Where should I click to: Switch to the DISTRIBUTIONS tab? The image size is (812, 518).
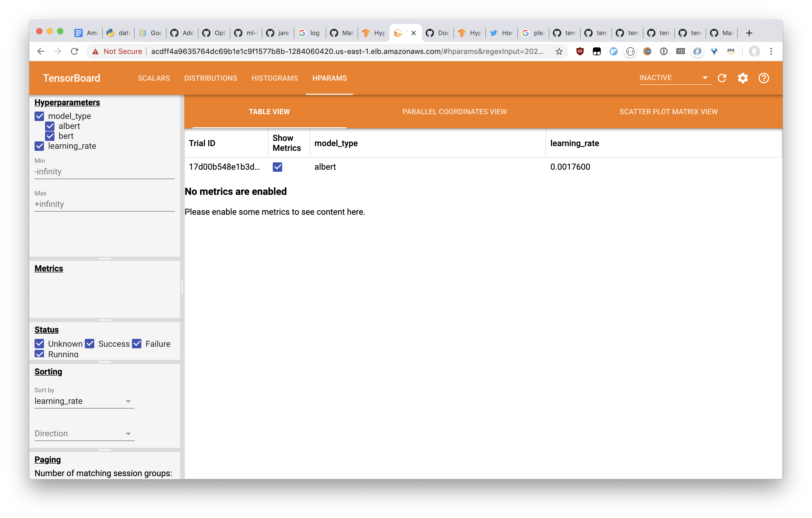coord(210,78)
